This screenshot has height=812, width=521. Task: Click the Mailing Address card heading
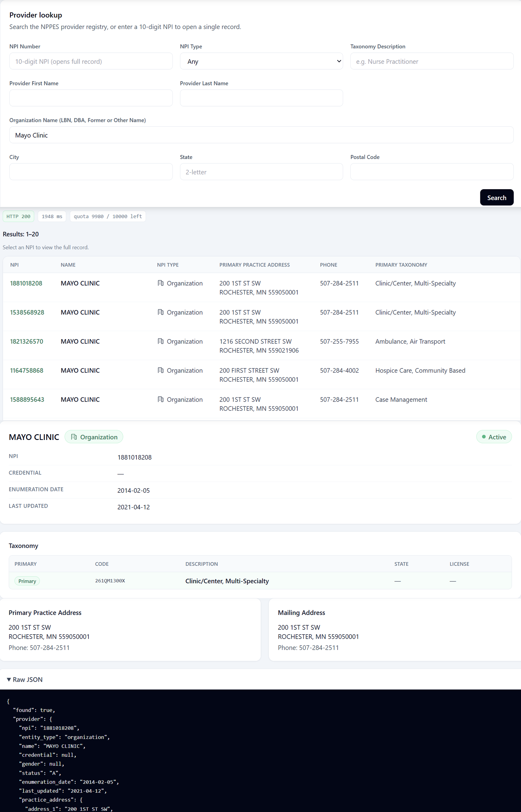[301, 613]
